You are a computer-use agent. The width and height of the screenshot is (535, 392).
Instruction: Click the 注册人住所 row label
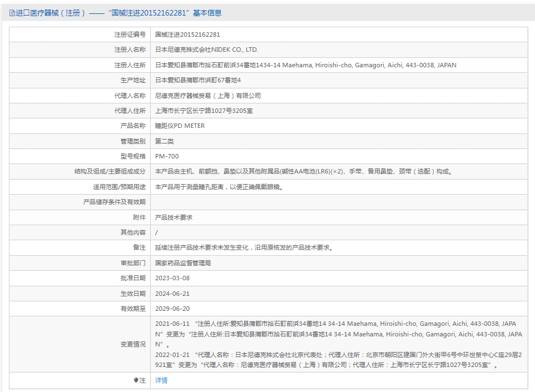(x=130, y=65)
